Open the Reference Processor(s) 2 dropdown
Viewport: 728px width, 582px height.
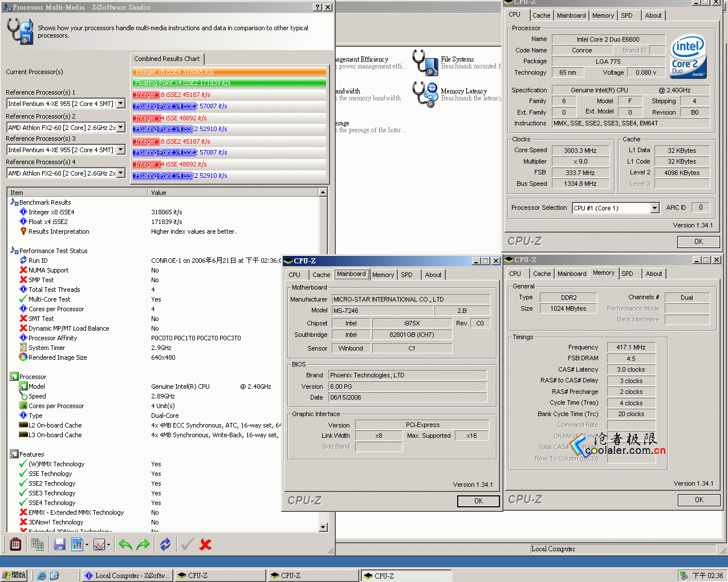121,128
